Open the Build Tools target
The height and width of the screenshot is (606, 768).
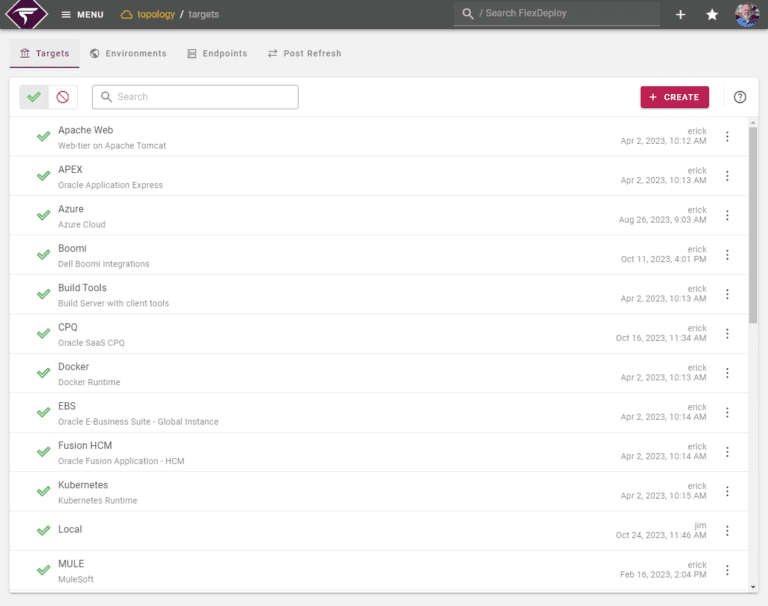(82, 288)
